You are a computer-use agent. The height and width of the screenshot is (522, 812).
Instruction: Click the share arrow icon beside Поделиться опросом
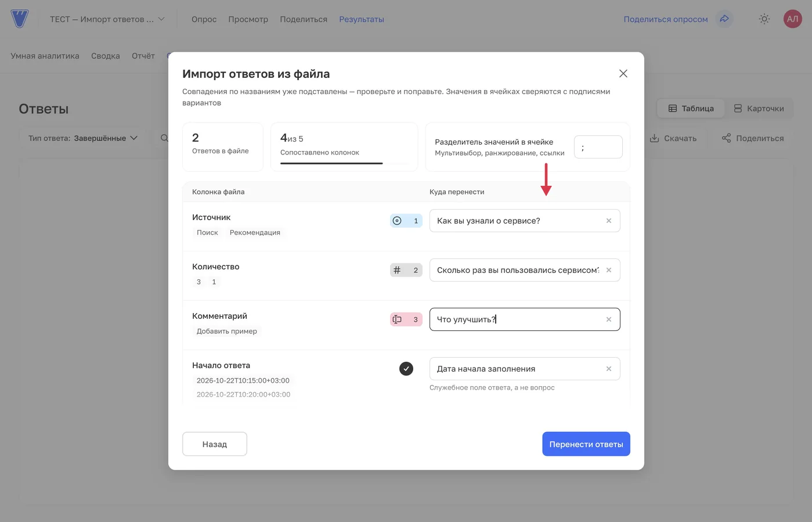(x=724, y=19)
